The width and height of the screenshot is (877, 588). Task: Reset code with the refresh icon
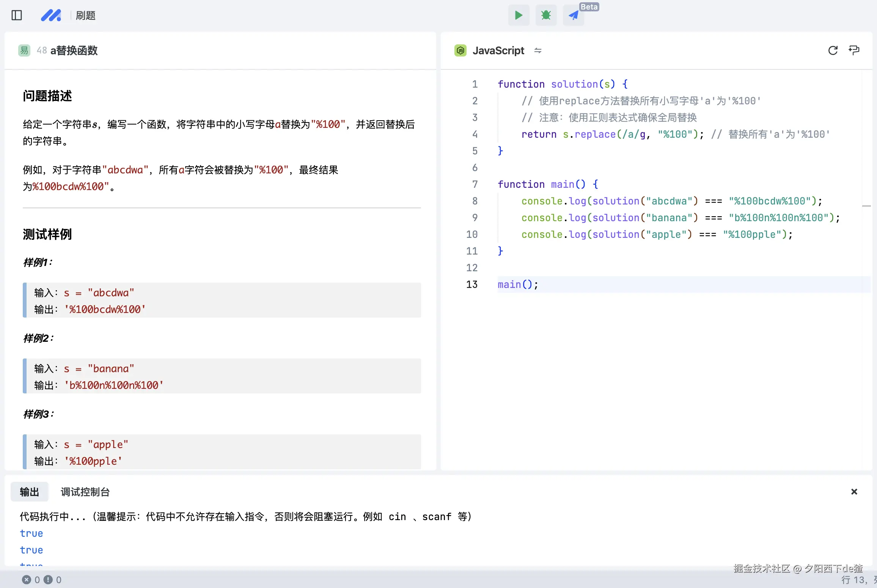(x=833, y=50)
